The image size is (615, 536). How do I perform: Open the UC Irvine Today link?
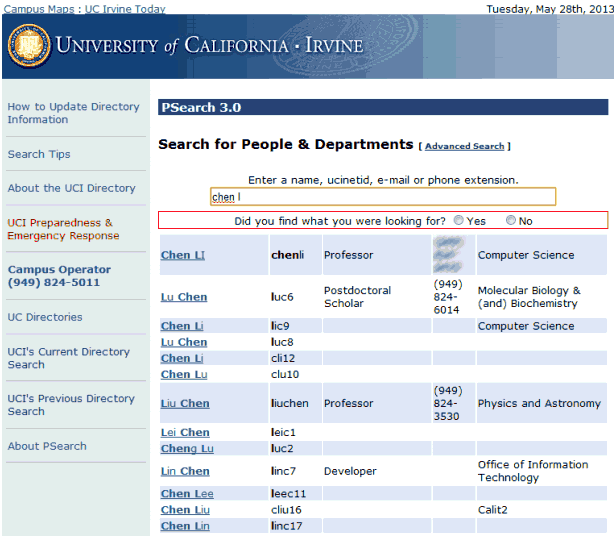pos(125,9)
